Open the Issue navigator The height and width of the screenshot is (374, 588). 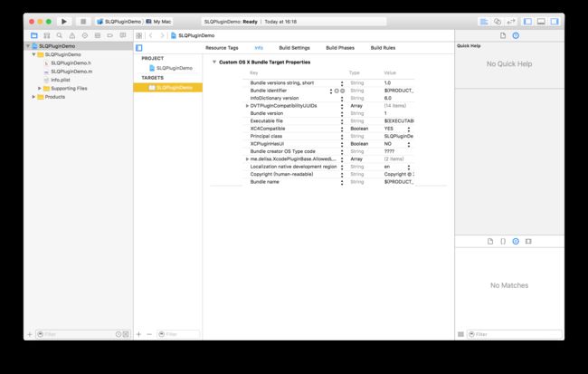72,35
